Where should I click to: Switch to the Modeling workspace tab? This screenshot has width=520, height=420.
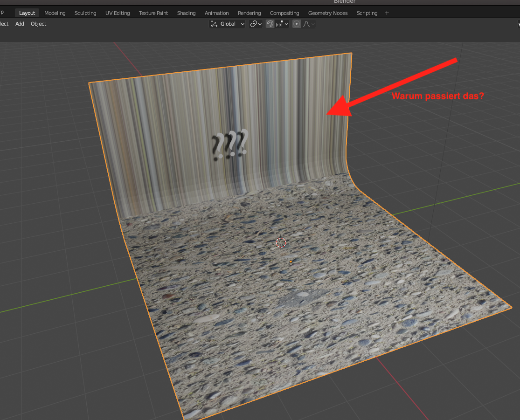[55, 13]
